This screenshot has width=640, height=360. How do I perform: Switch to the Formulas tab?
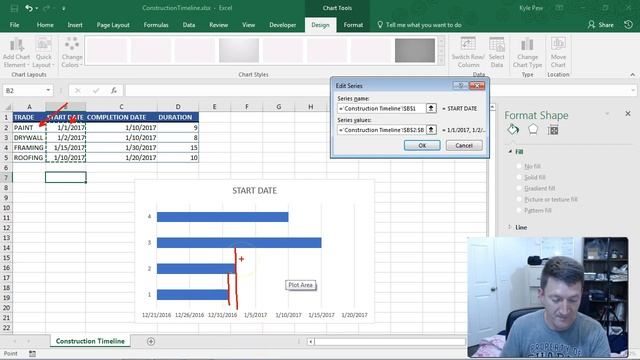(x=156, y=25)
